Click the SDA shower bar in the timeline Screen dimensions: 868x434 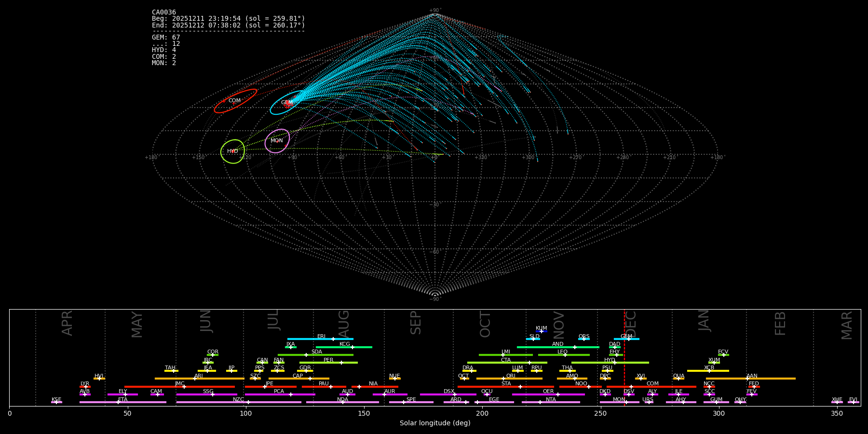315,355
